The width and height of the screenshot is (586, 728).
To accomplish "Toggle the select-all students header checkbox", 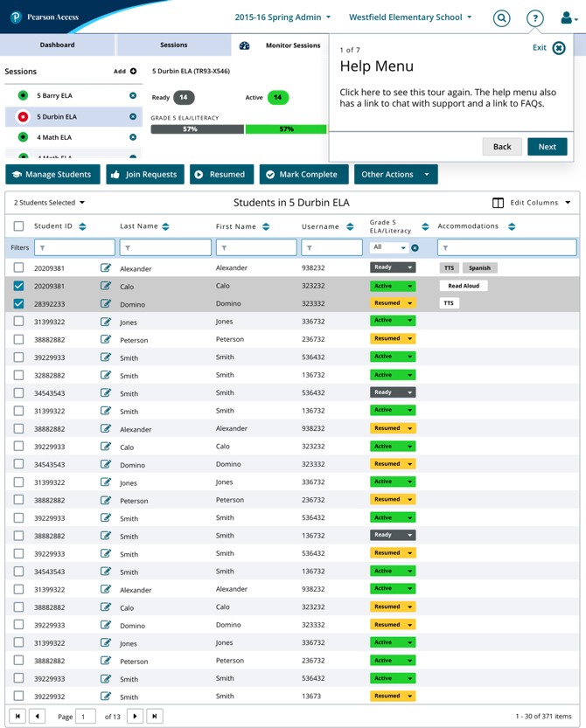I will click(x=18, y=226).
